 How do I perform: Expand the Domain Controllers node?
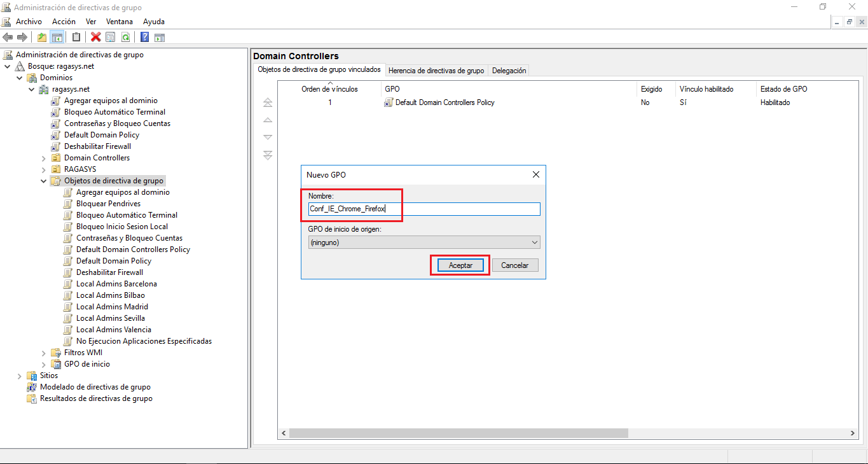[43, 157]
